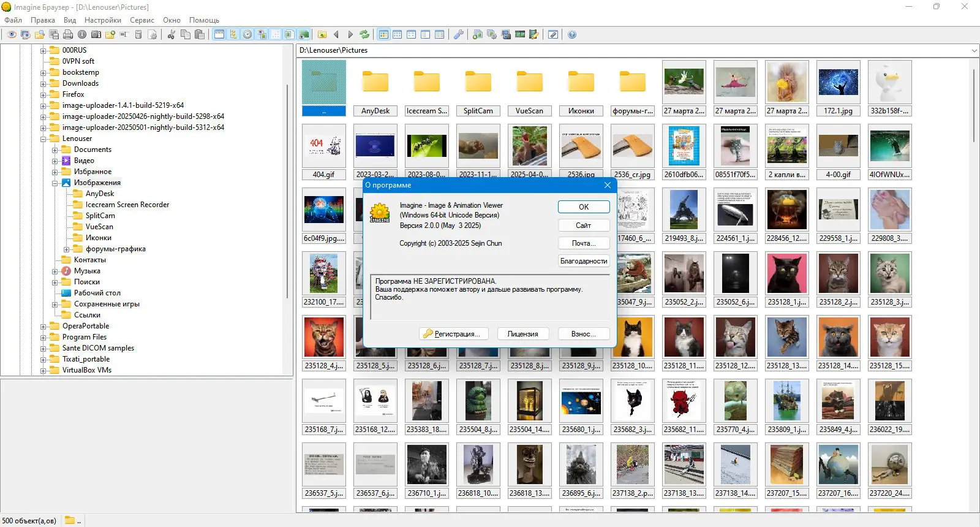The width and height of the screenshot is (980, 527).
Task: Collapse the Lenouser folder in tree
Action: point(43,139)
